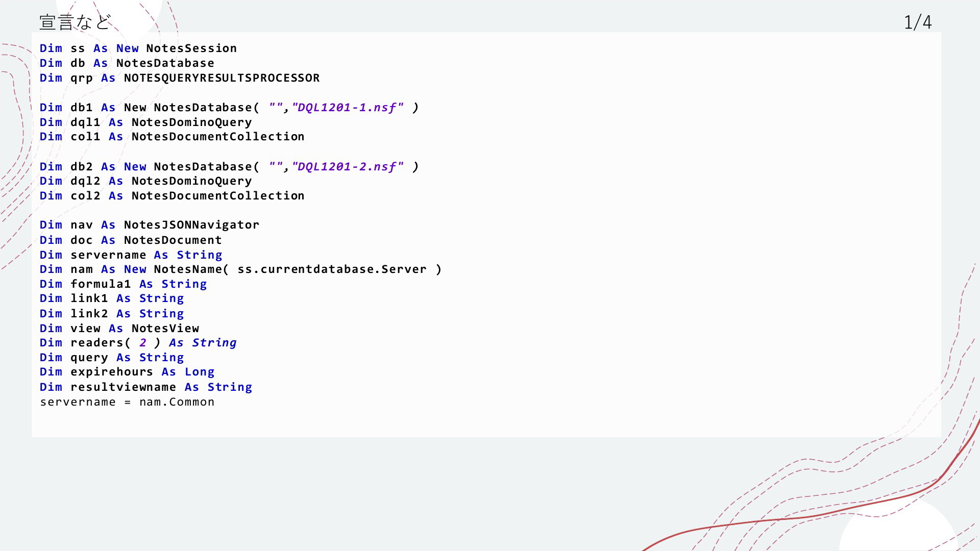The width and height of the screenshot is (980, 551).
Task: Select the line Dim view As NotesView
Action: pyautogui.click(x=119, y=329)
